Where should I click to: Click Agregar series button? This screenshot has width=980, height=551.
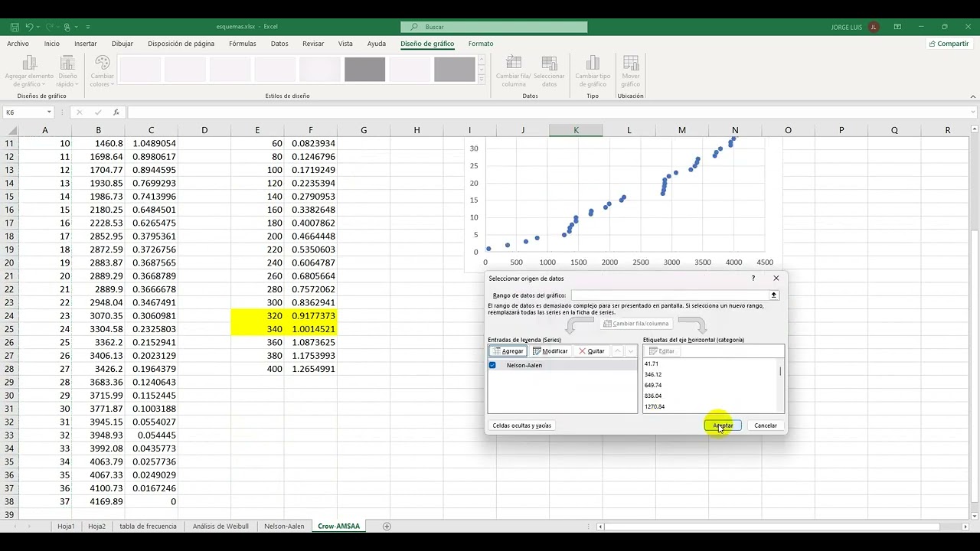508,351
